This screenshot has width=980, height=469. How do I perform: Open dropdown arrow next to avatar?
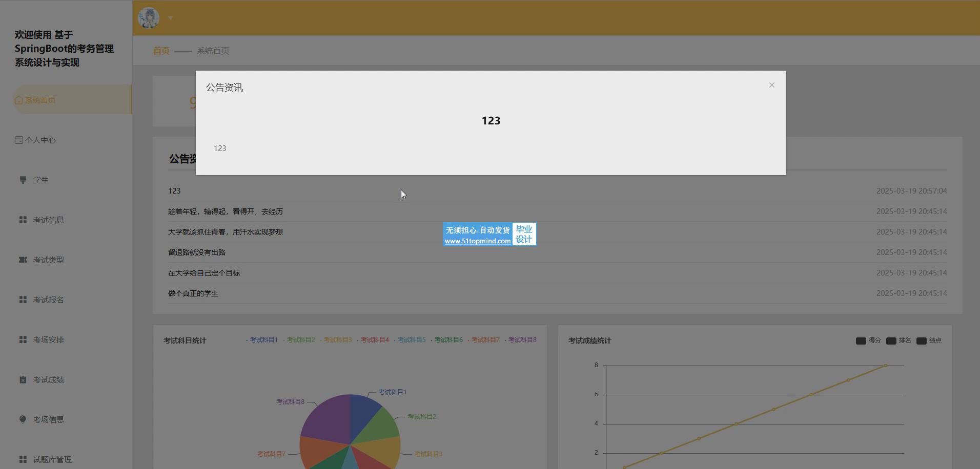click(171, 18)
